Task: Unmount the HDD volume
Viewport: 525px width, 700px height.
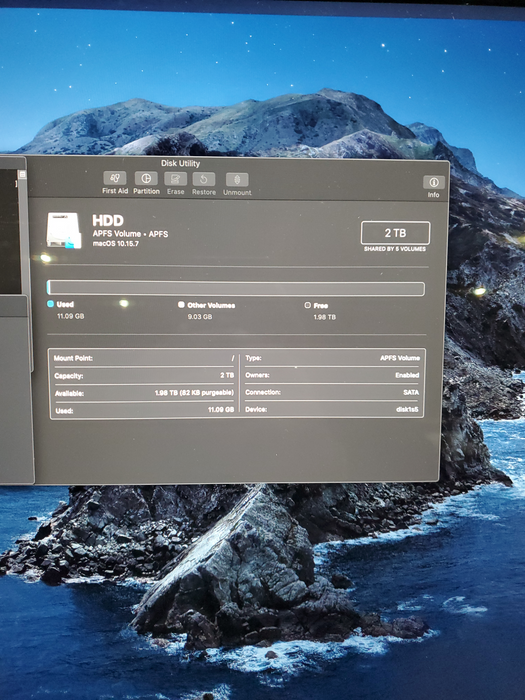Action: 237,184
